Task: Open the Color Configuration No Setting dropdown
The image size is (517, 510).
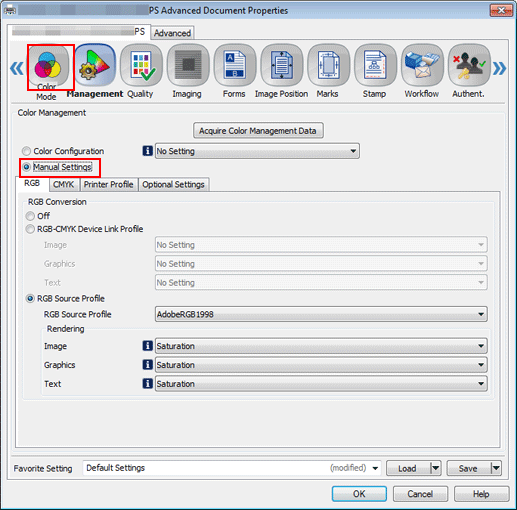Action: 257,151
